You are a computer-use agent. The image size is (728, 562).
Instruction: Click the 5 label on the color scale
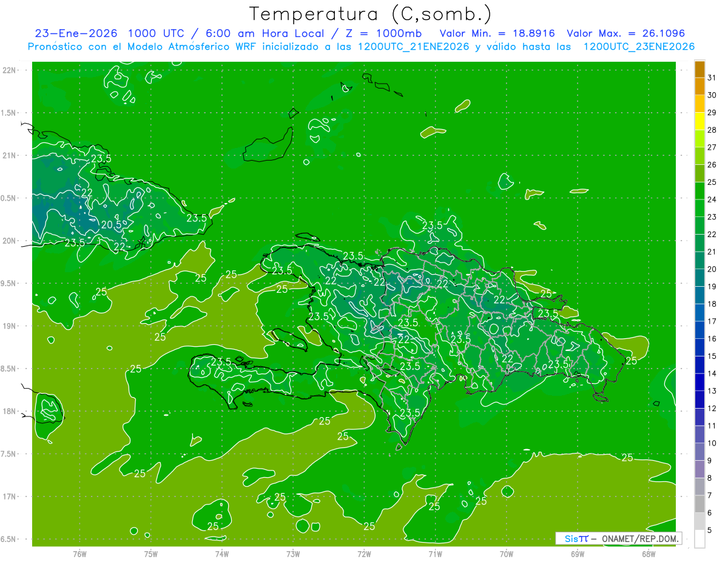710,530
